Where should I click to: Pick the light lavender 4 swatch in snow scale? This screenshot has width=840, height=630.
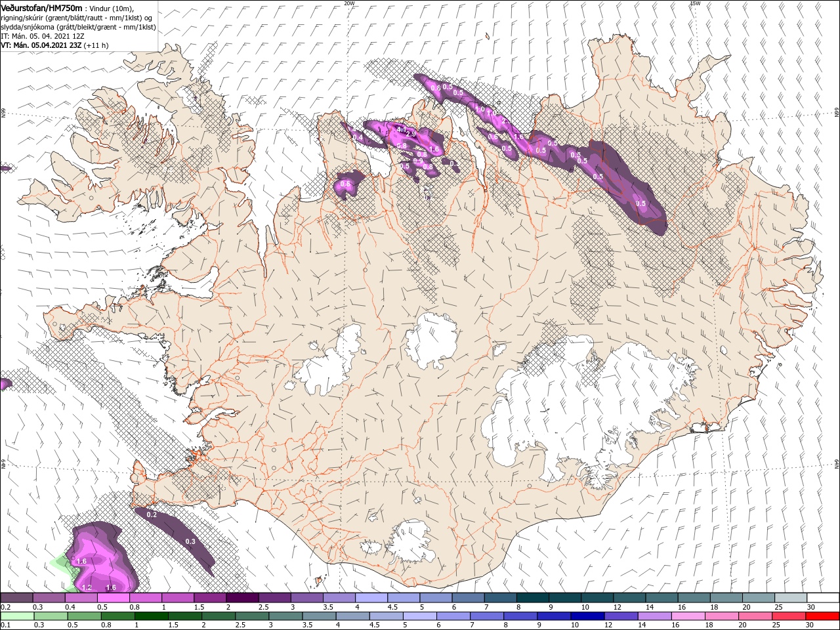pyautogui.click(x=371, y=598)
